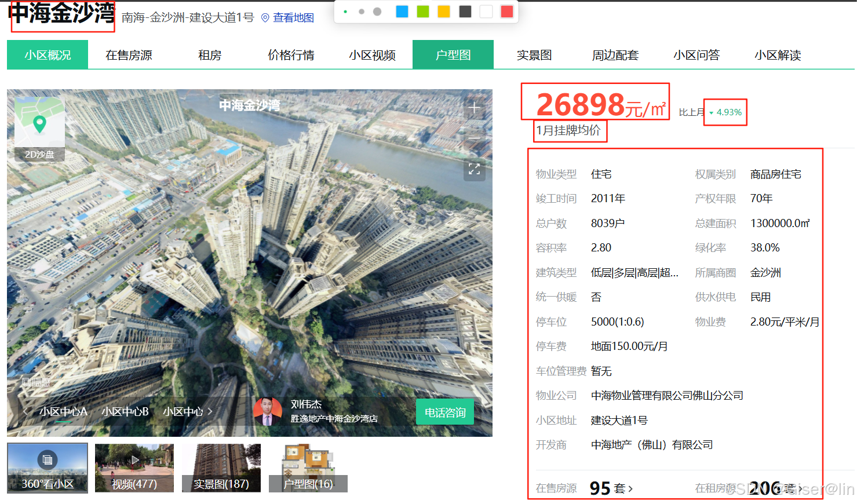Pick the blue annotation color swatch

402,12
